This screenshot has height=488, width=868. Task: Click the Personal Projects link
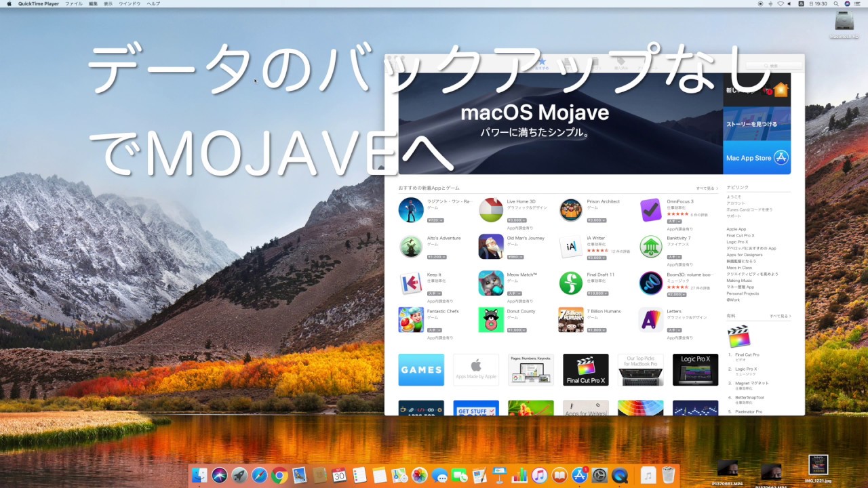743,293
